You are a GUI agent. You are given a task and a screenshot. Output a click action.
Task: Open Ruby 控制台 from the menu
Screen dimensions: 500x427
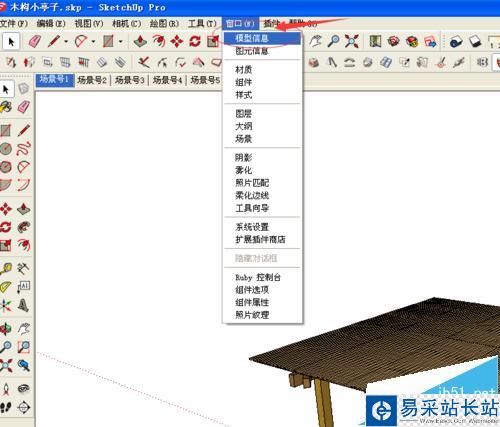[262, 277]
